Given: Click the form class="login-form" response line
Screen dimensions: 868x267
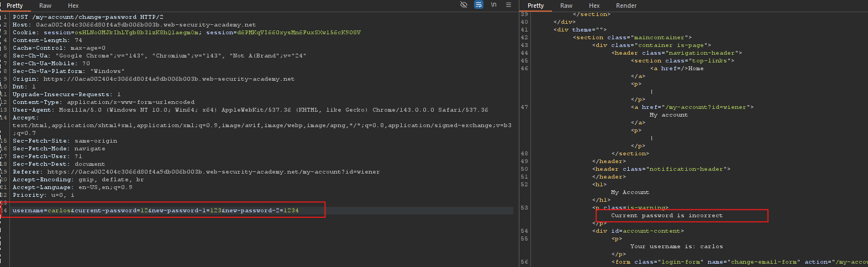Looking at the screenshot, I should coord(739,262).
